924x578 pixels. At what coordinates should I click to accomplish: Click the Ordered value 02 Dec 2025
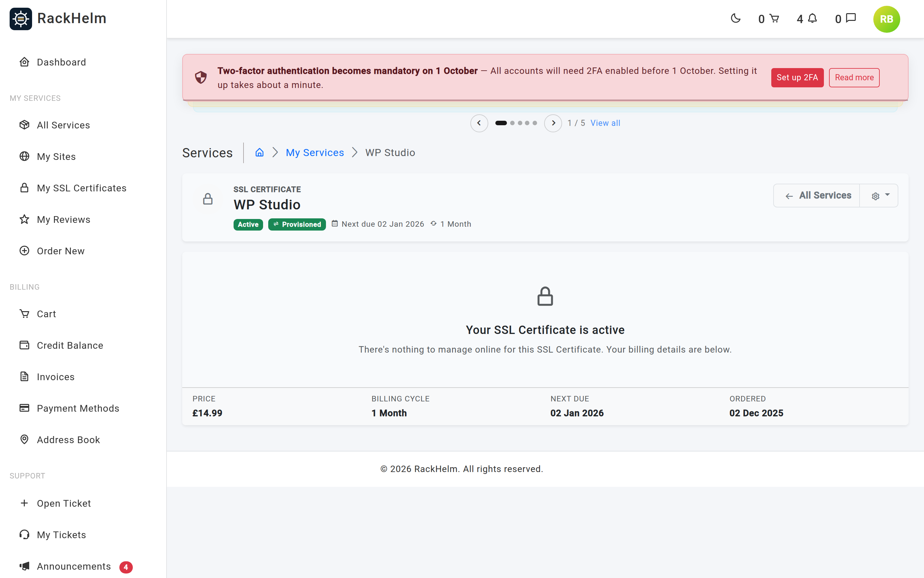click(756, 413)
